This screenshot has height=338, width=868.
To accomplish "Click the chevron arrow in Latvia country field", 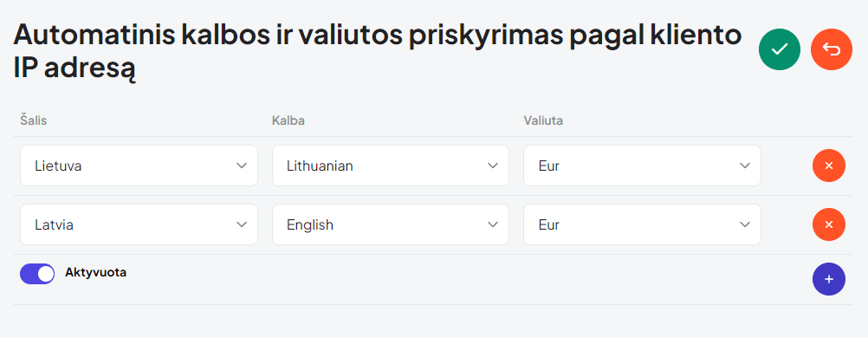I will click(242, 224).
